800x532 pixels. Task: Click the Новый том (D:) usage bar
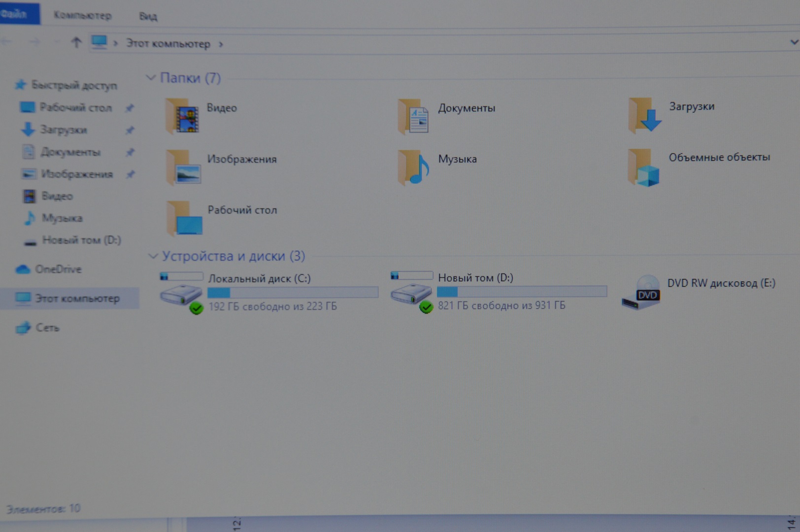tap(522, 292)
